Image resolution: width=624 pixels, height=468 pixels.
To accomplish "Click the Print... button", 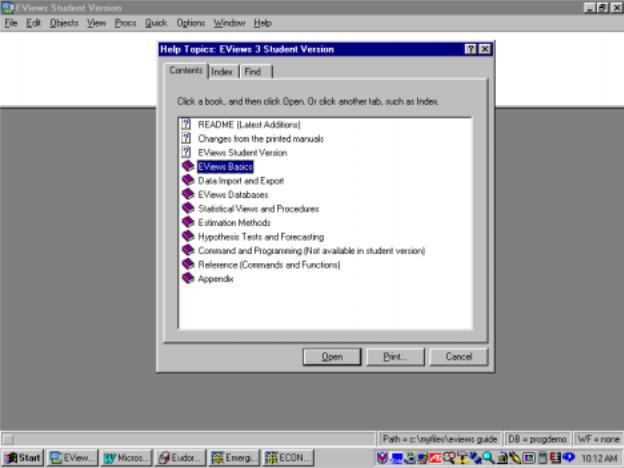I will pyautogui.click(x=395, y=357).
